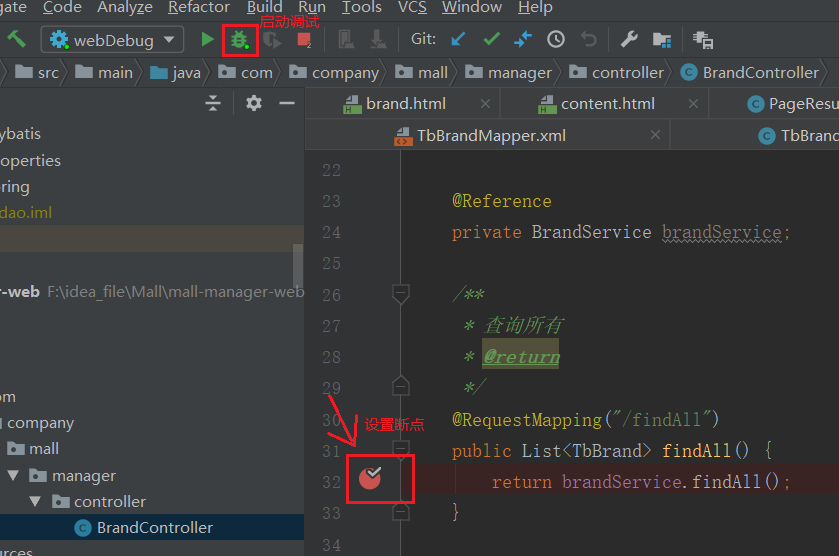Select dao.iml in the project tree
Image resolution: width=839 pixels, height=556 pixels.
pos(26,212)
